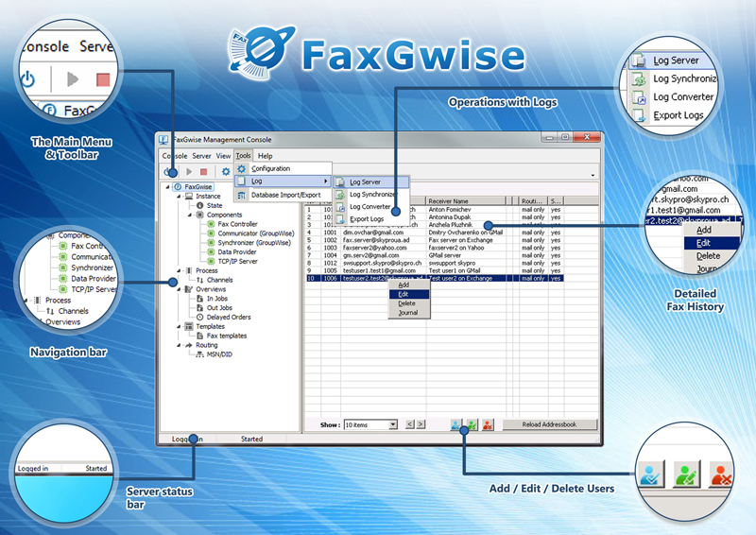Screen dimensions: 756x535
Task: Select the Anton Fomichev receiver row
Action: (434, 210)
